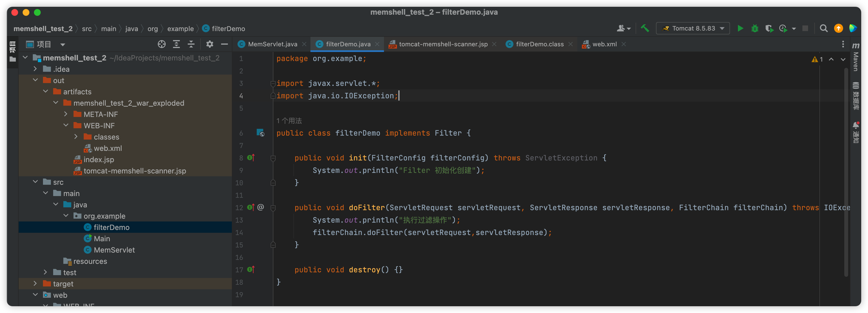868x313 pixels.
Task: Open the Maven tool window
Action: click(856, 56)
